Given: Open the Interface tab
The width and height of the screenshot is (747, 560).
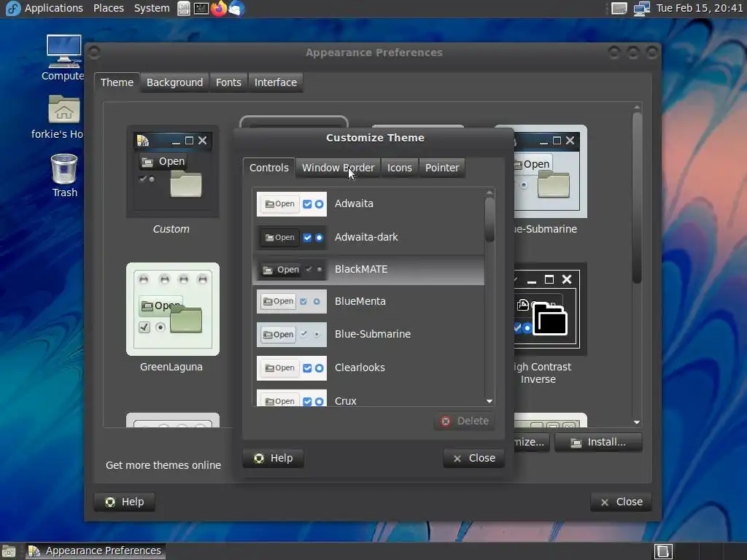Looking at the screenshot, I should pyautogui.click(x=275, y=82).
